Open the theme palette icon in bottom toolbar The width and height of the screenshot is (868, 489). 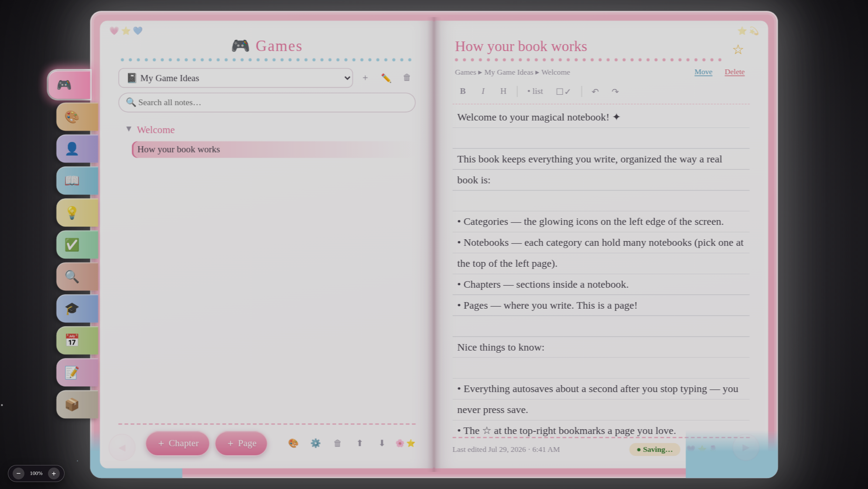click(x=293, y=443)
